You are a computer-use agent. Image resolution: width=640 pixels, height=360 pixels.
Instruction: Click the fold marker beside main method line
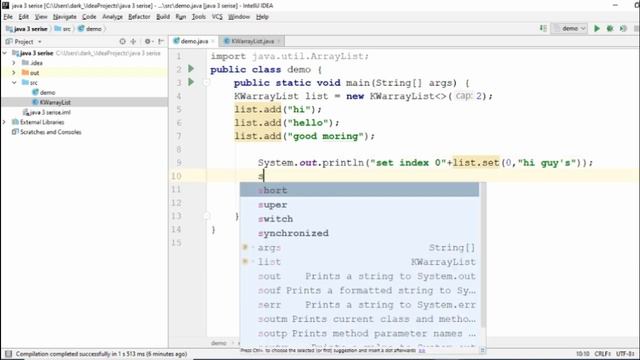[207, 83]
